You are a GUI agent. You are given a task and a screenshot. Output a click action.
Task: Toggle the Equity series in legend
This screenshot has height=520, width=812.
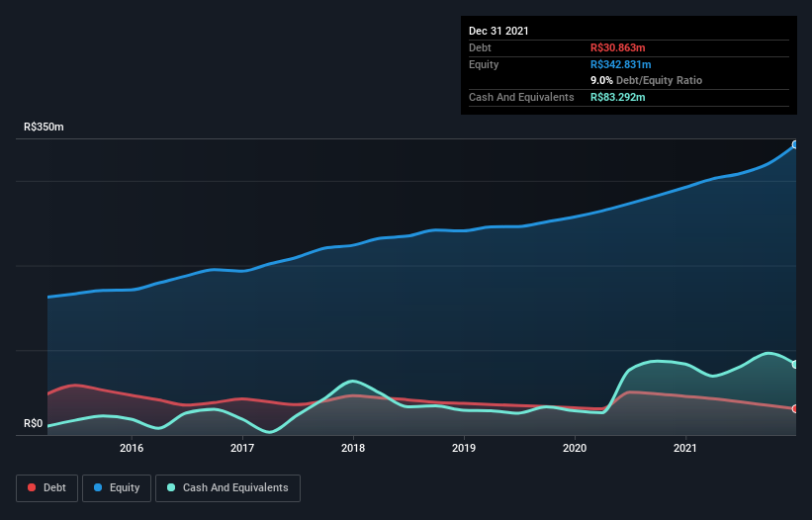[x=118, y=487]
